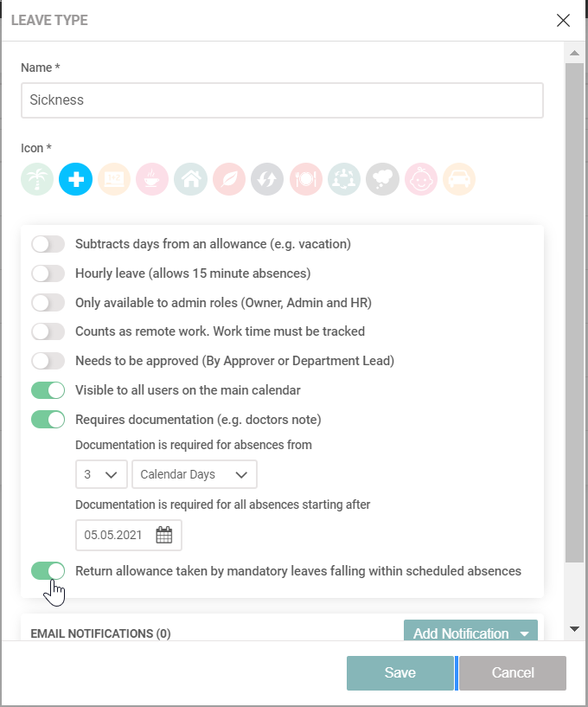
Task: Open the calendar date picker icon
Action: 163,535
